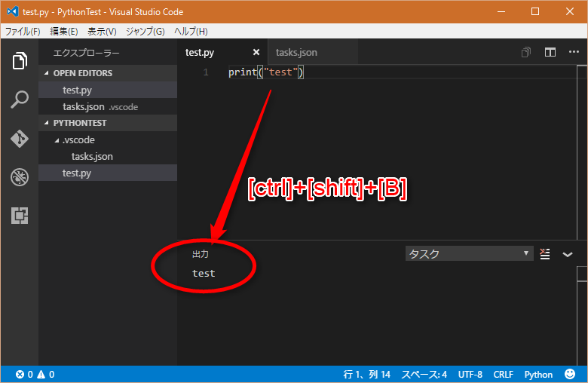Select test.py under OPEN EDITORS

point(108,90)
